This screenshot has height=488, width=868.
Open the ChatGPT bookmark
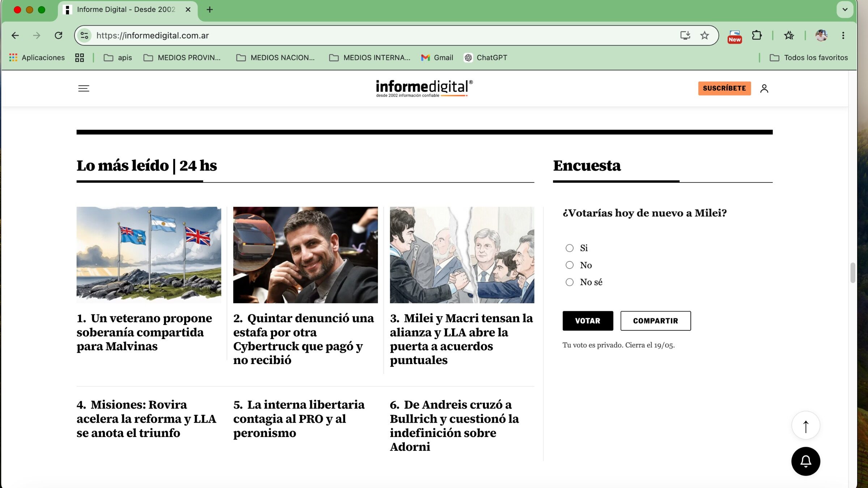[486, 57]
